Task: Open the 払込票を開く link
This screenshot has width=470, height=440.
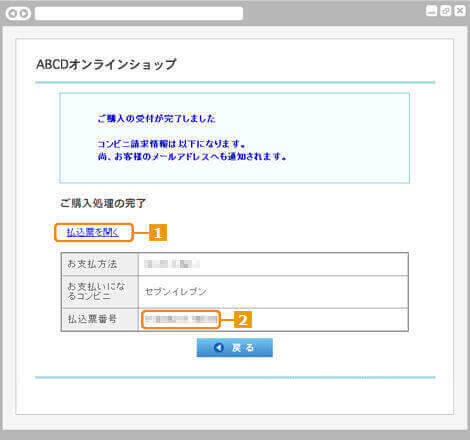Action: 93,232
